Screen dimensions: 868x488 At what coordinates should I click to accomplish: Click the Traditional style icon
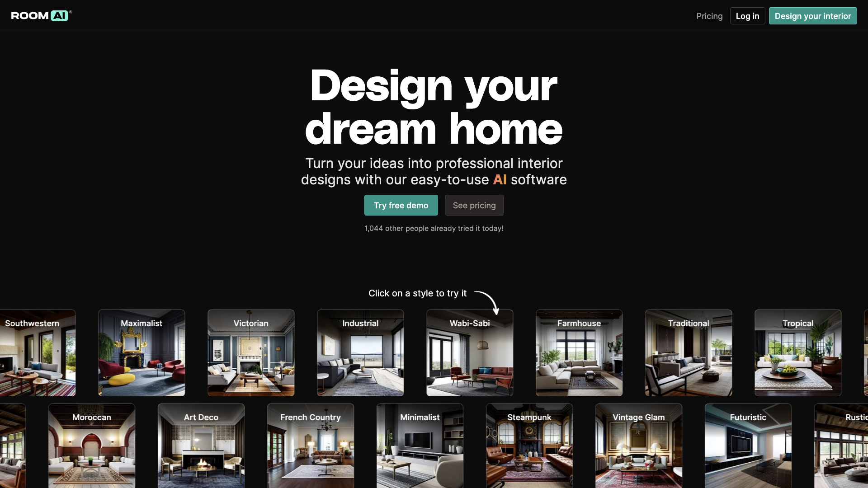[x=689, y=353]
